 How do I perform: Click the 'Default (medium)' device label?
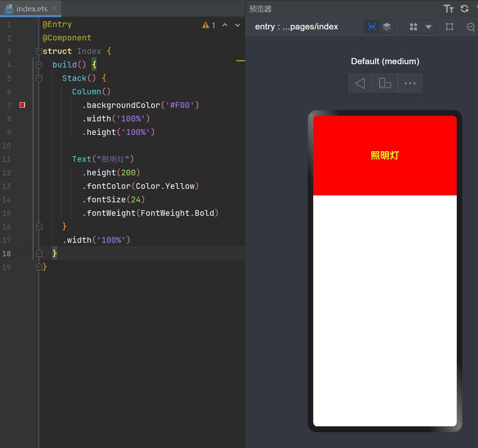[x=385, y=61]
